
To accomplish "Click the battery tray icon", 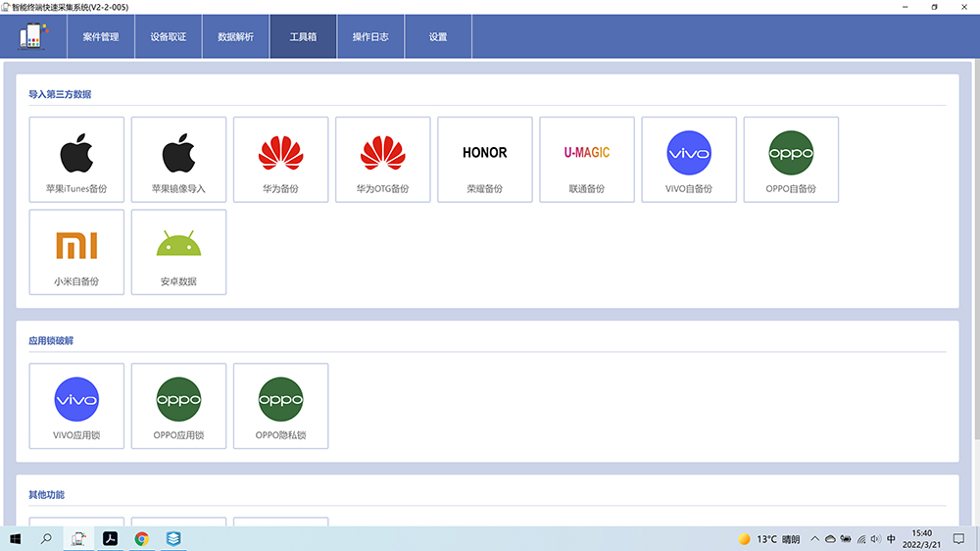I will click(846, 539).
